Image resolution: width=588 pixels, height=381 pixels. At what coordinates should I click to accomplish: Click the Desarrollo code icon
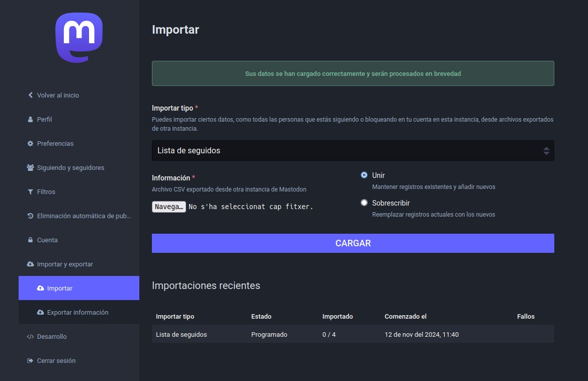(30, 336)
